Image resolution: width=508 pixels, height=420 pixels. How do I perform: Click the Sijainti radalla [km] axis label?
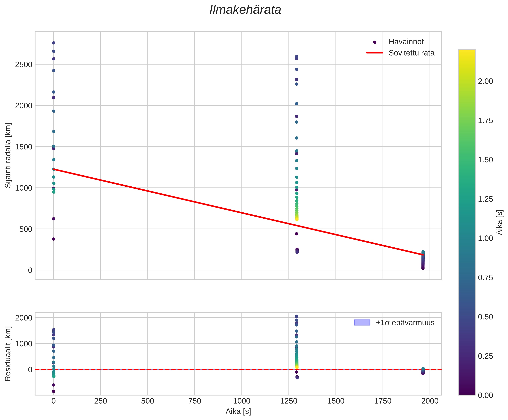(8, 155)
